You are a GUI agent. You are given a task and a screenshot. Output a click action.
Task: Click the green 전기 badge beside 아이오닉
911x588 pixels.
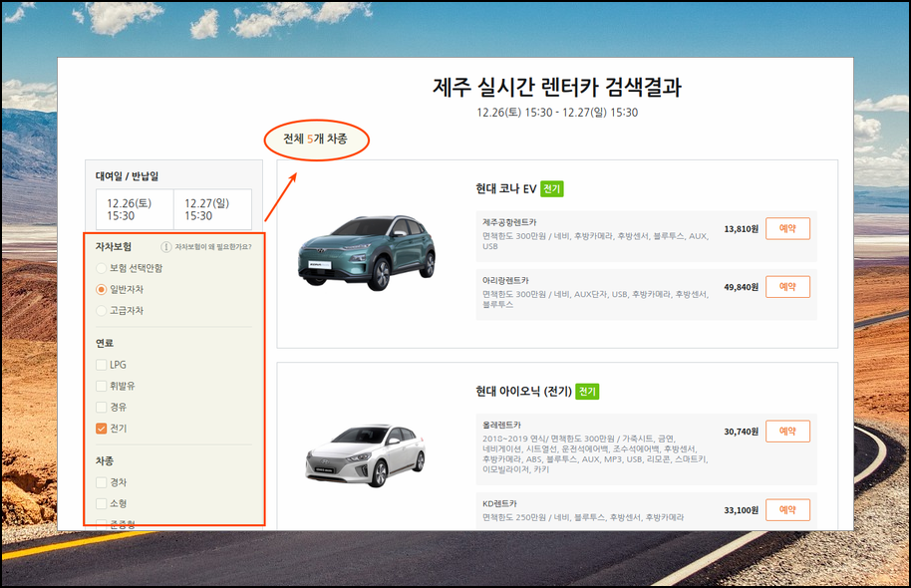[587, 392]
